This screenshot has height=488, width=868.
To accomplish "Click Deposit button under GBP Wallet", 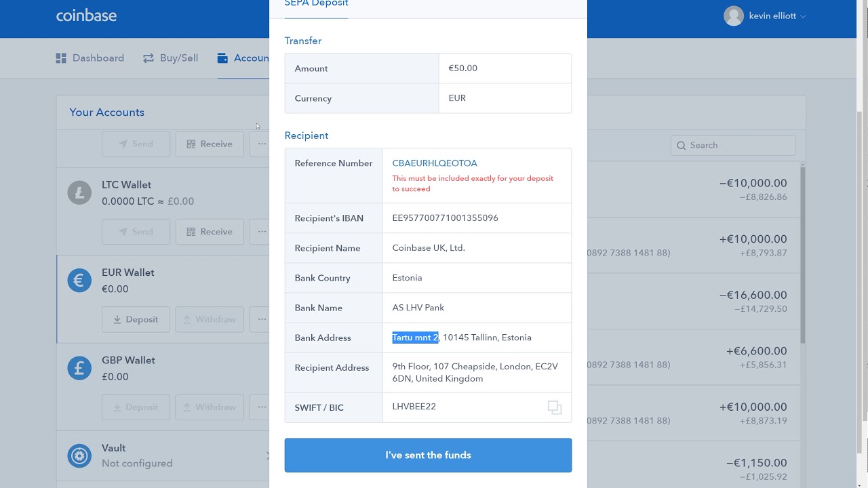I will coord(136,407).
